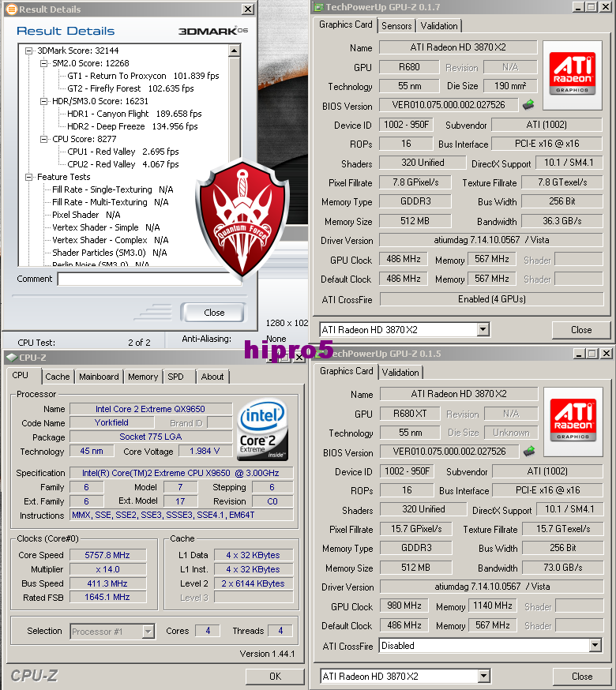Collapse the Feature Tests node
616x690 pixels.
point(29,177)
